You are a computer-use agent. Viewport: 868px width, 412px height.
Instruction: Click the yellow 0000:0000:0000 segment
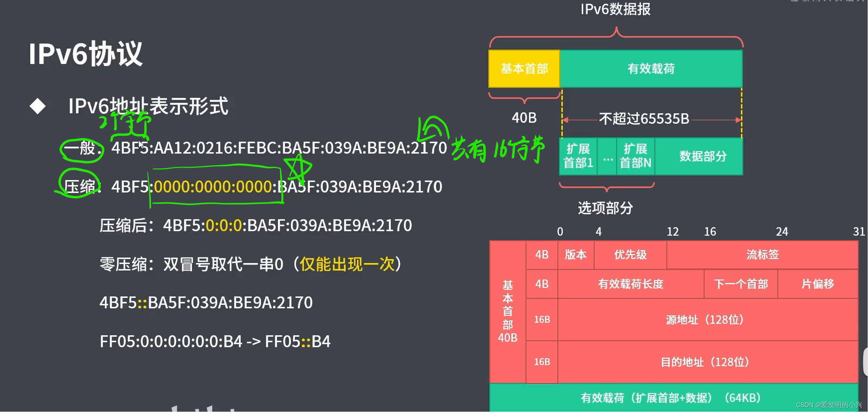point(213,187)
